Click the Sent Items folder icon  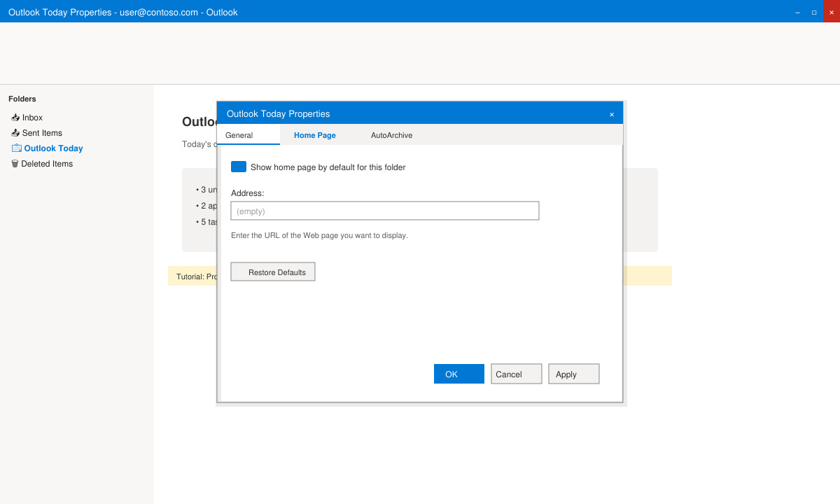pyautogui.click(x=15, y=133)
